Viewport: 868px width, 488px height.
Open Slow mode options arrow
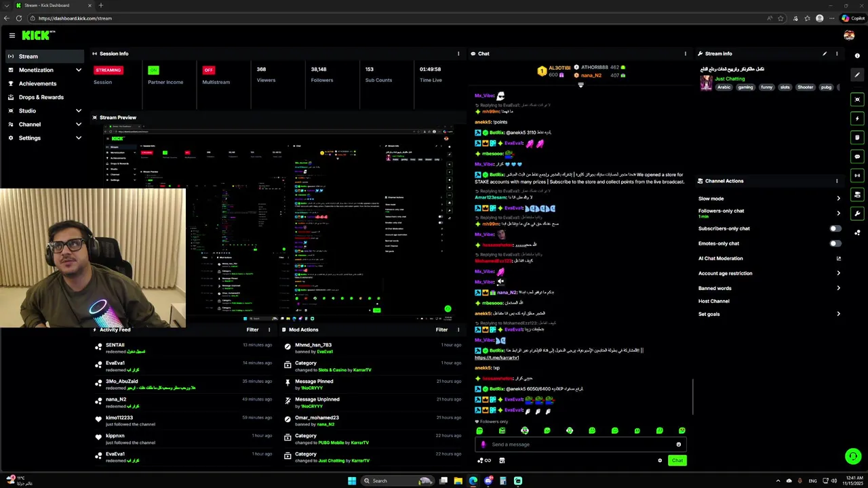(838, 199)
